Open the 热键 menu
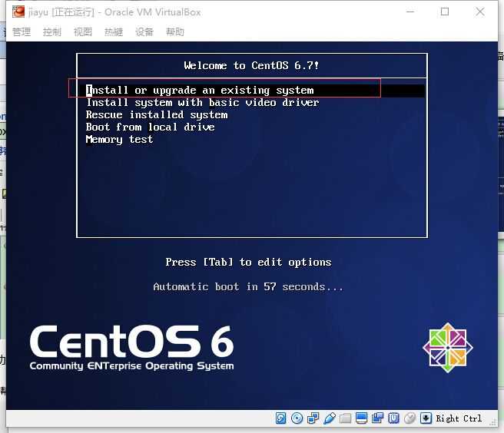Screen dimensions: 504x433 (114, 31)
